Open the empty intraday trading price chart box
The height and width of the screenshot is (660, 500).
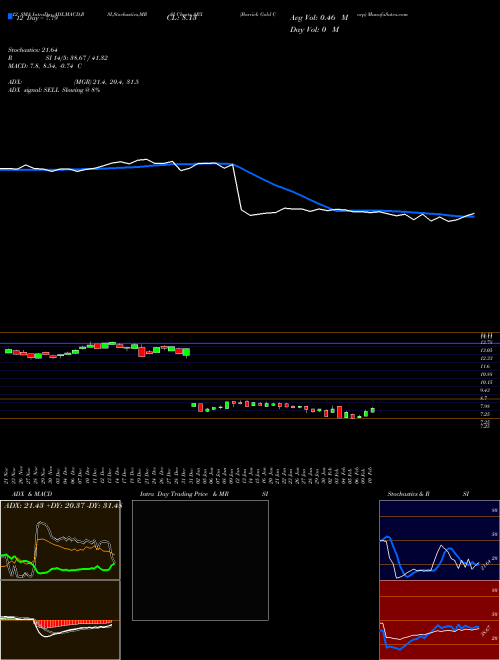click(x=200, y=560)
